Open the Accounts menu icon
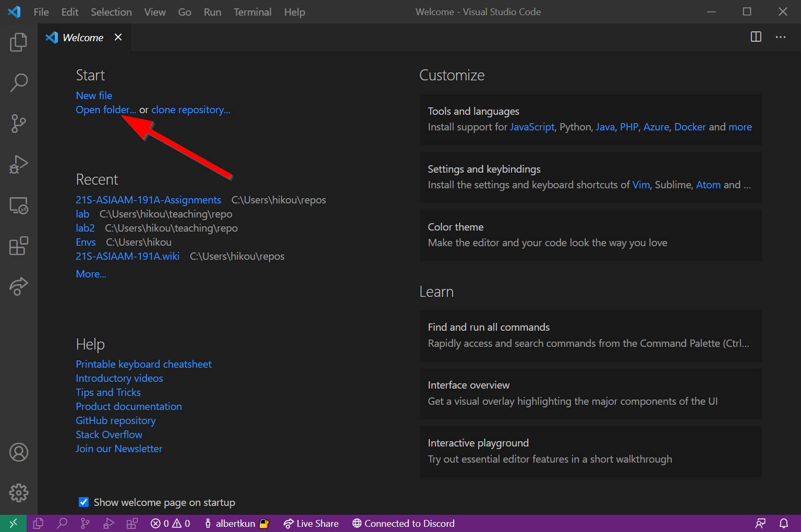801x532 pixels. pos(19,452)
